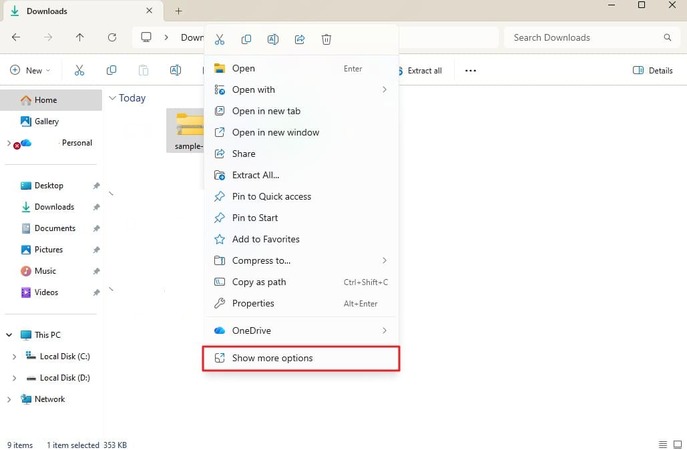Screen dimensions: 687x450
Task: Open Properties from context menu
Action: (x=301, y=303)
